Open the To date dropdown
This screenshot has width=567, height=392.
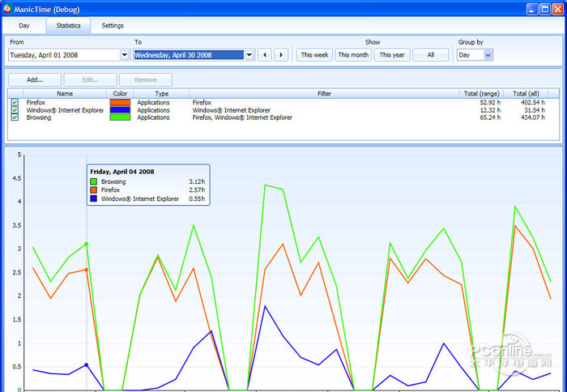249,55
